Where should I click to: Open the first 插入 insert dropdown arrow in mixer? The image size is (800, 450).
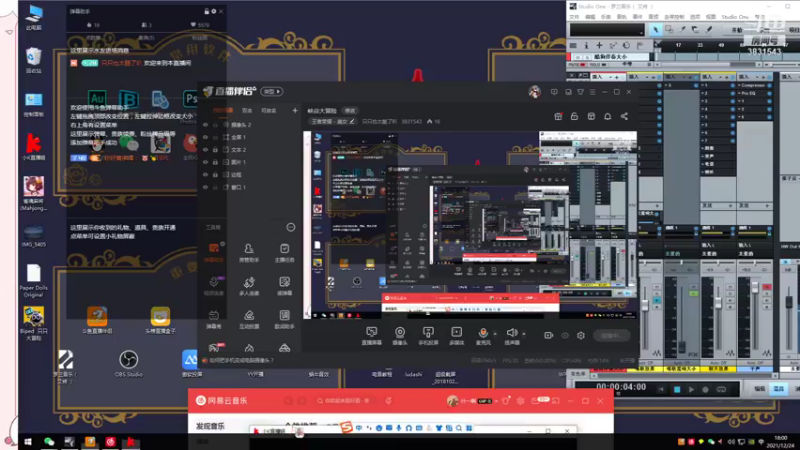click(x=610, y=77)
